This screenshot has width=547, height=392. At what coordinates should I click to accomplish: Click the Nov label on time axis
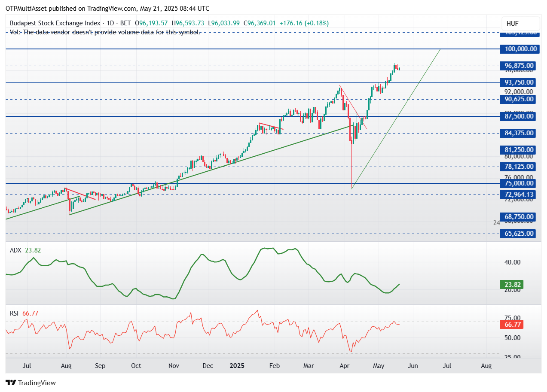click(174, 366)
